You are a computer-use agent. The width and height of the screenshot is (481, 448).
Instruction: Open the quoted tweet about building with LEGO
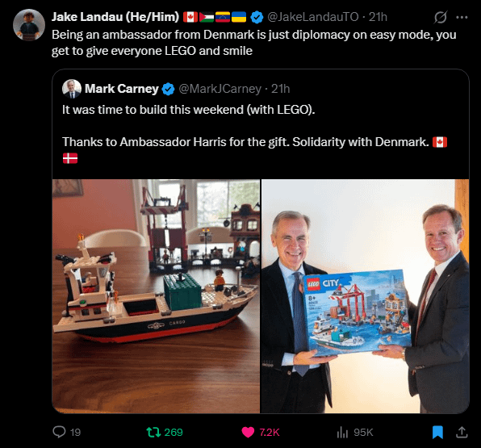pyautogui.click(x=261, y=126)
